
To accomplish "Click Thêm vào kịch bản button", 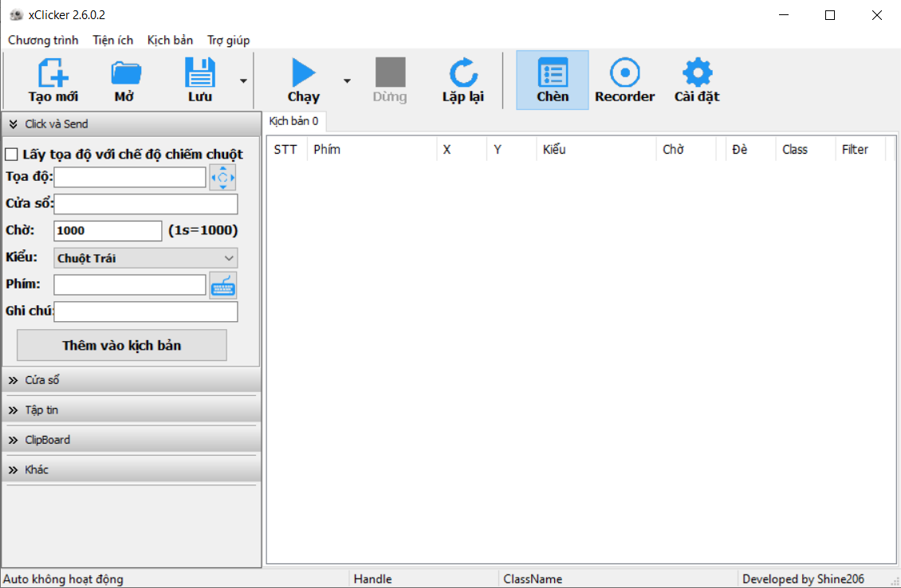I will point(122,345).
